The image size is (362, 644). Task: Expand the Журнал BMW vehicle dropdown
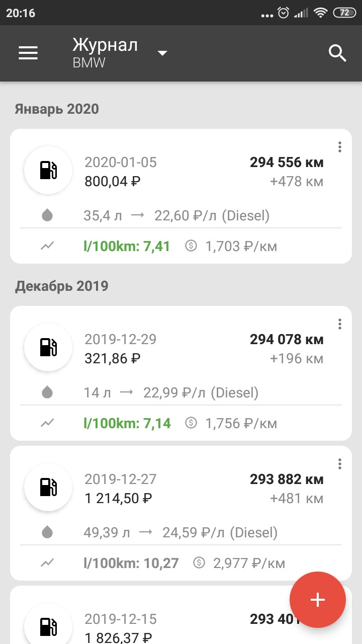(x=162, y=53)
